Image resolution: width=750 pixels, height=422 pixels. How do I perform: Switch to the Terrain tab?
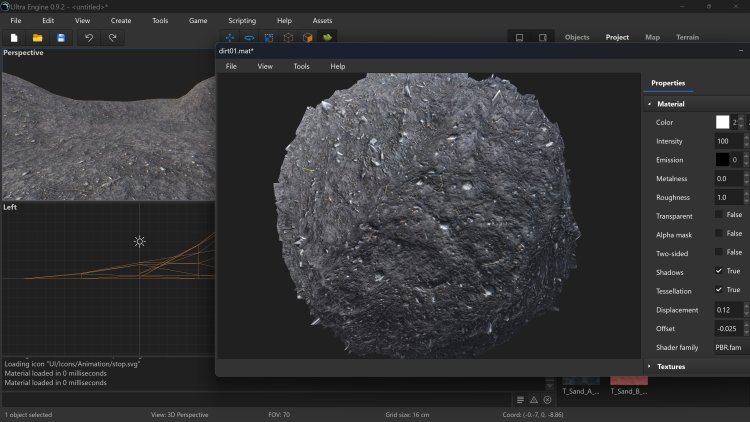tap(687, 37)
